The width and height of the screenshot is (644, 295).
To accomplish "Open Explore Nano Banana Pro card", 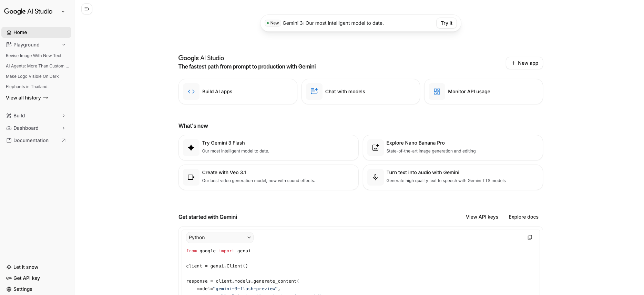I will tap(453, 148).
